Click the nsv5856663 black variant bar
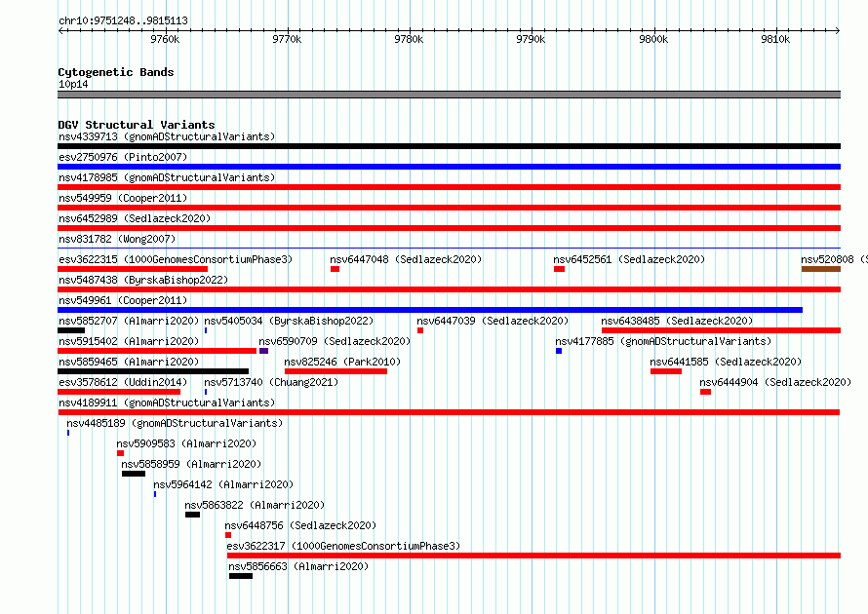The width and height of the screenshot is (868, 614). [241, 576]
